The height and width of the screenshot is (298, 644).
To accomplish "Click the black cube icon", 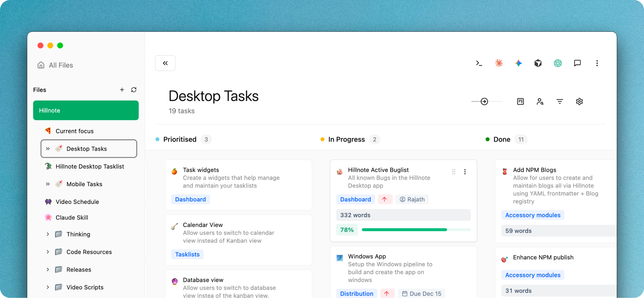I will click(538, 63).
